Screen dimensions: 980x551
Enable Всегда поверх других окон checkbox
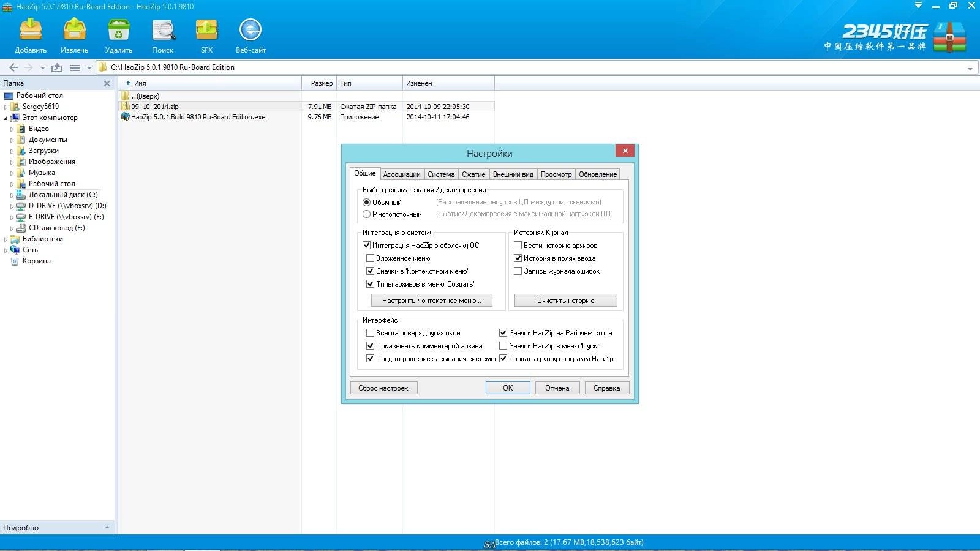click(x=370, y=333)
